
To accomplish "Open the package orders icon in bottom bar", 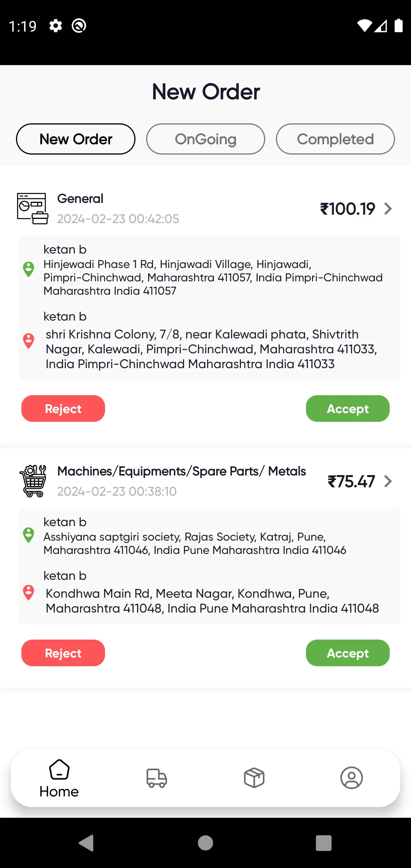I will 254,778.
